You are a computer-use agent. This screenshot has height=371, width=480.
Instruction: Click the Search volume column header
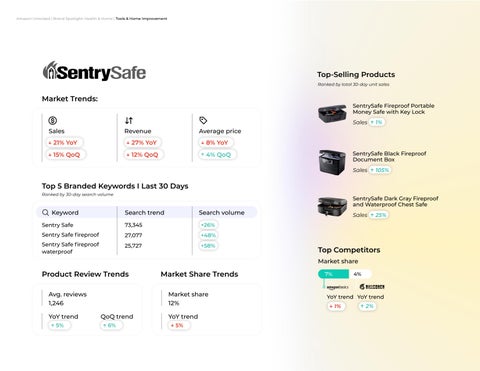(222, 212)
